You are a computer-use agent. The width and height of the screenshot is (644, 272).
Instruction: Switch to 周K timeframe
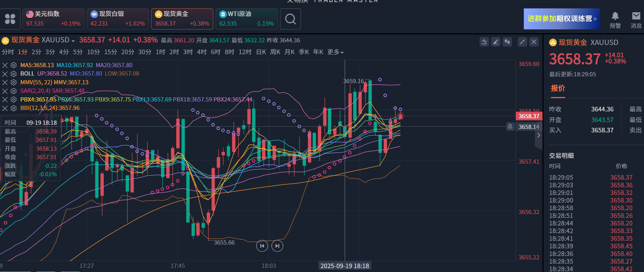click(275, 52)
